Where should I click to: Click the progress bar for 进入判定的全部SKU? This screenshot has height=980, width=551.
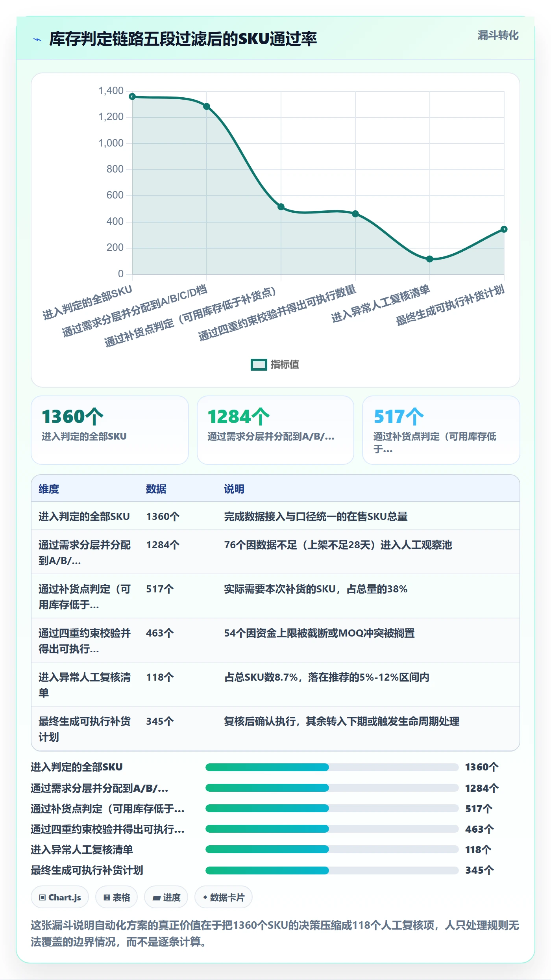coord(332,767)
